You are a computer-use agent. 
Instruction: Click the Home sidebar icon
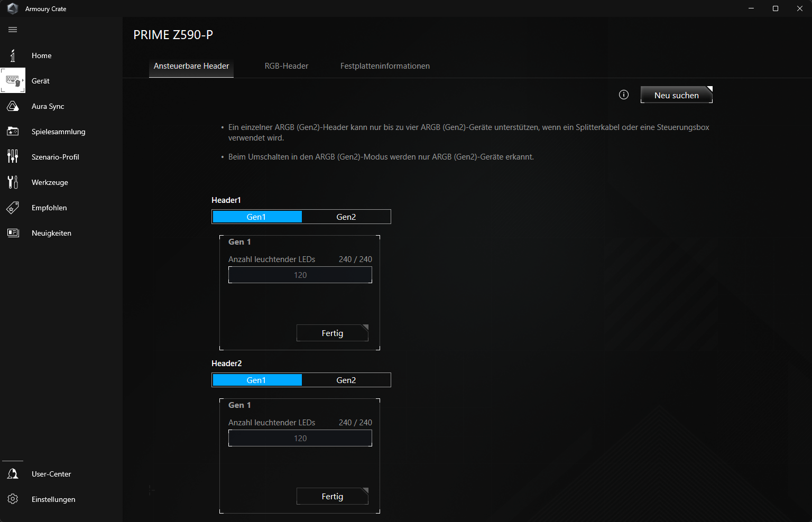tap(13, 55)
